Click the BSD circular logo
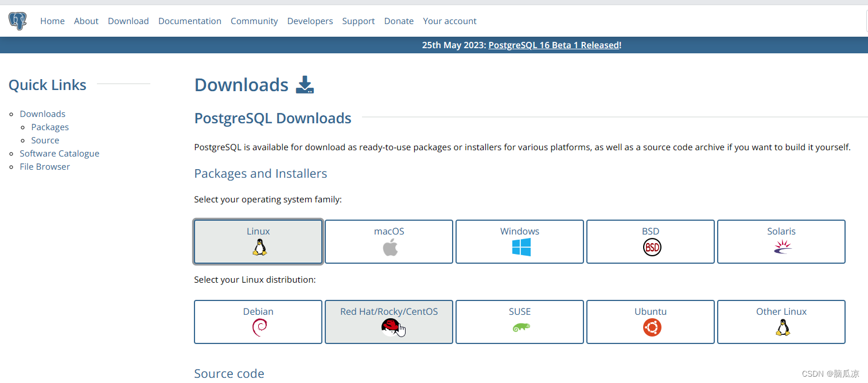This screenshot has width=868, height=383. click(x=652, y=248)
